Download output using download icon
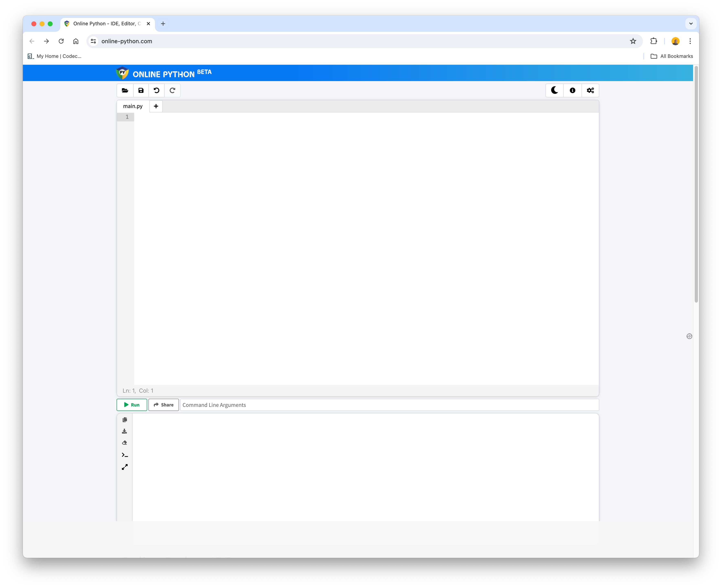Viewport: 722px width, 588px height. pyautogui.click(x=125, y=431)
